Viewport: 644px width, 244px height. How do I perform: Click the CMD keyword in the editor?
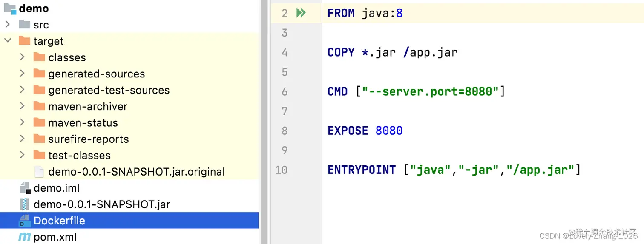[337, 91]
